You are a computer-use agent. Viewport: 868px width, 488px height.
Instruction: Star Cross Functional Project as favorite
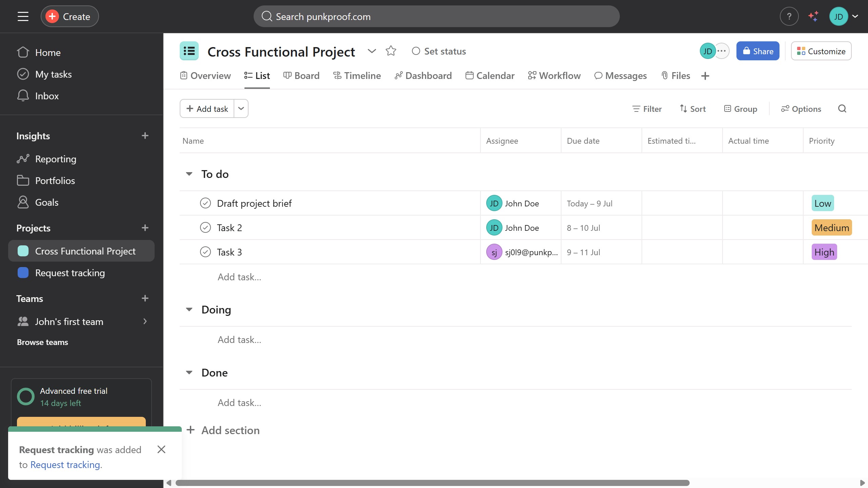pos(391,51)
